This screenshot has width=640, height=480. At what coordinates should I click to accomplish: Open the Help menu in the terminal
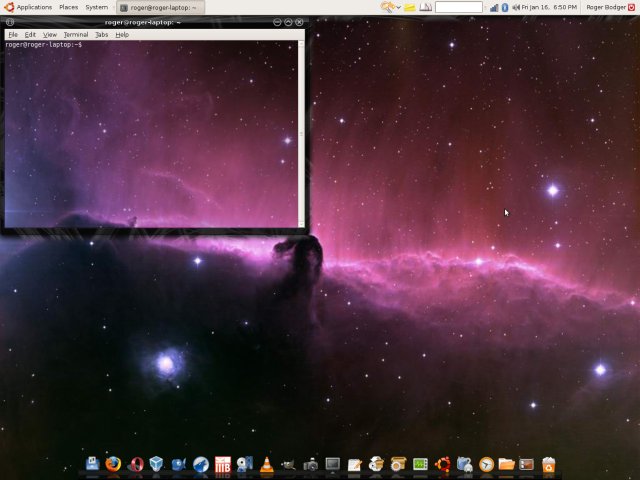(122, 35)
